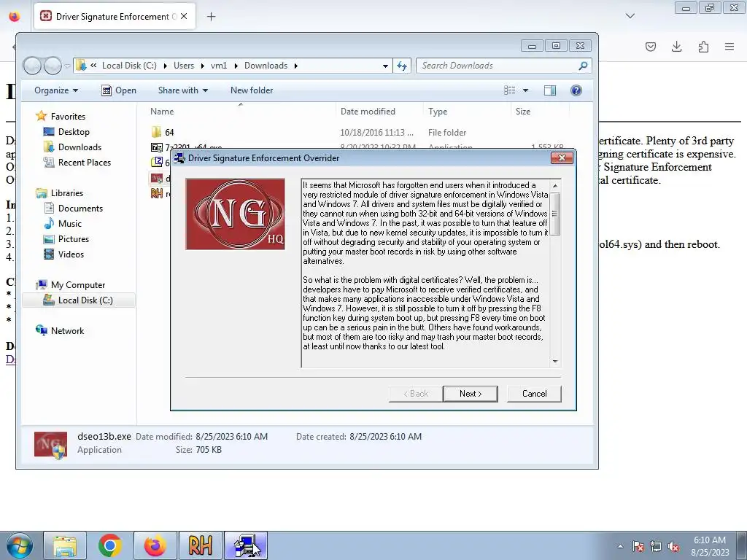This screenshot has width=747, height=560.
Task: Click the Open toolbar button in Explorer
Action: click(x=119, y=90)
